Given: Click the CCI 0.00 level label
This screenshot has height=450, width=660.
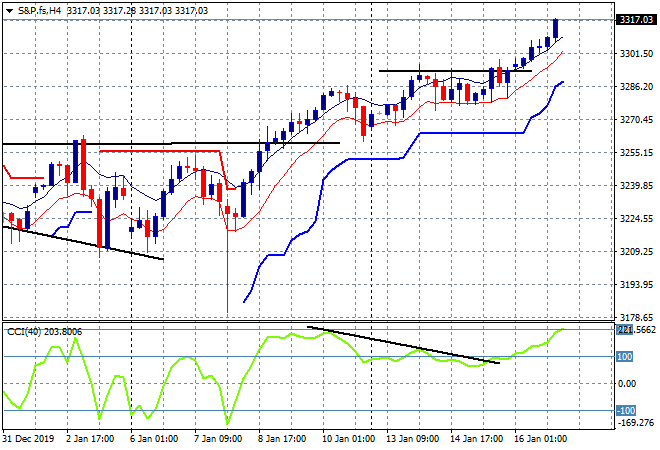Looking at the screenshot, I should (x=627, y=383).
